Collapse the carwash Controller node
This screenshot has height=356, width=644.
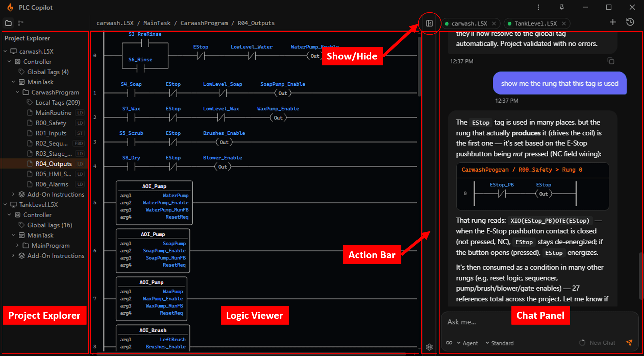click(9, 61)
